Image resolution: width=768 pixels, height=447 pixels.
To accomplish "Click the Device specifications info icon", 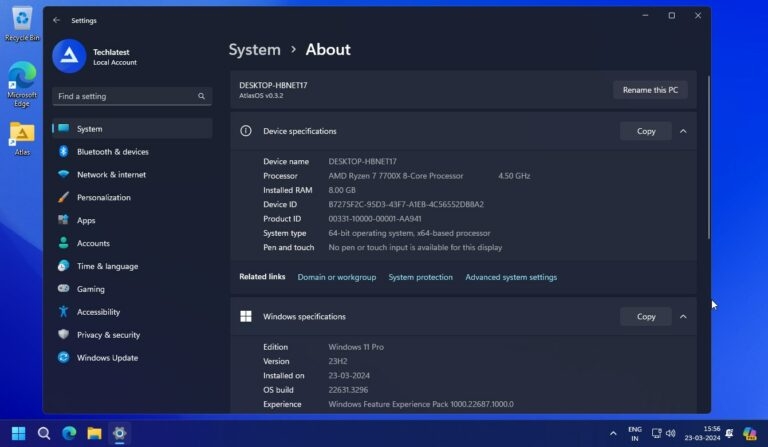I will pos(246,131).
